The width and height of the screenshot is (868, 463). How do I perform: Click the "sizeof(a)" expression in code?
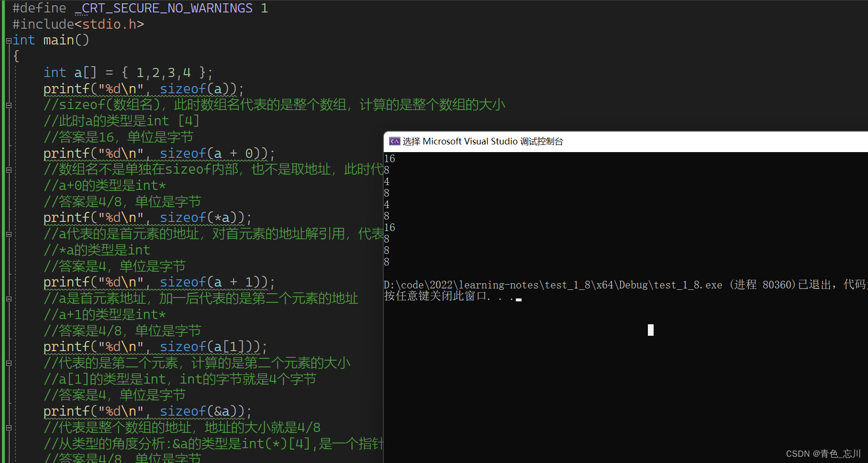click(198, 89)
